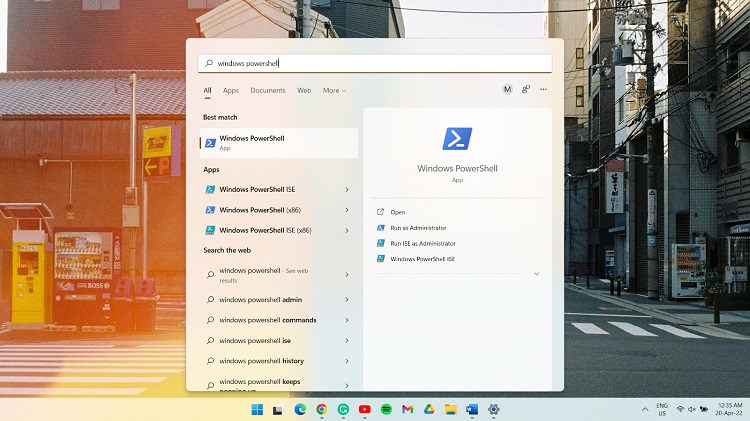Open the More dropdown filter
The height and width of the screenshot is (421, 750).
[334, 90]
